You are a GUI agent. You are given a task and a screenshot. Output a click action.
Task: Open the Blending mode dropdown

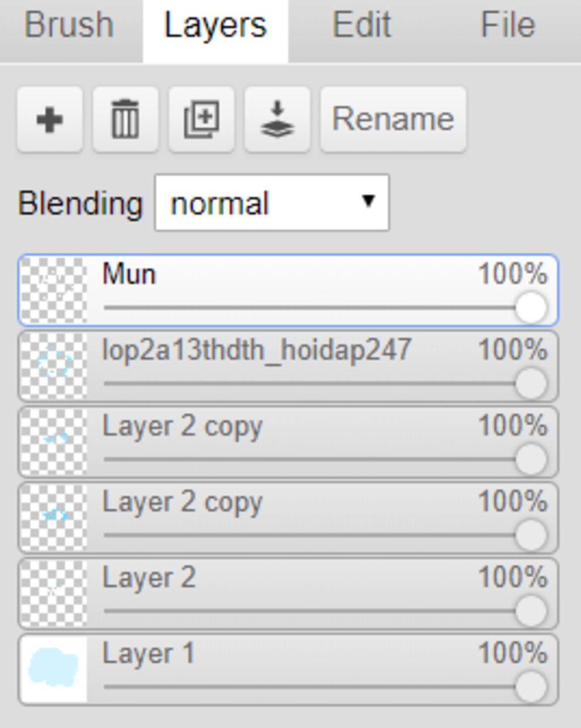tap(271, 203)
